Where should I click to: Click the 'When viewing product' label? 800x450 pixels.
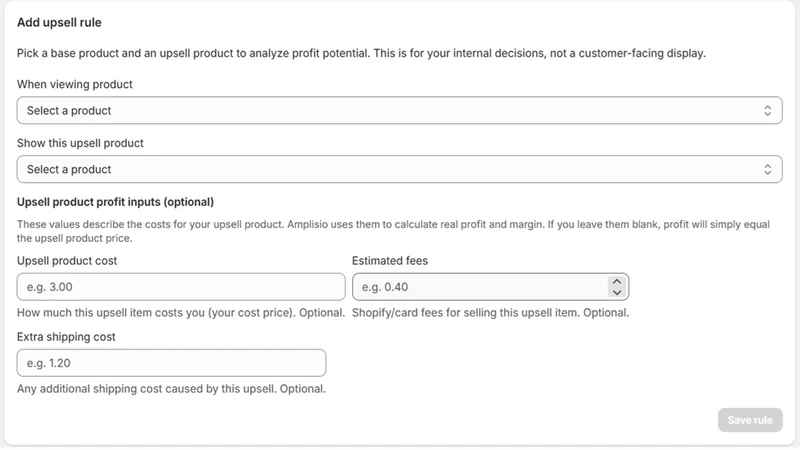[74, 84]
